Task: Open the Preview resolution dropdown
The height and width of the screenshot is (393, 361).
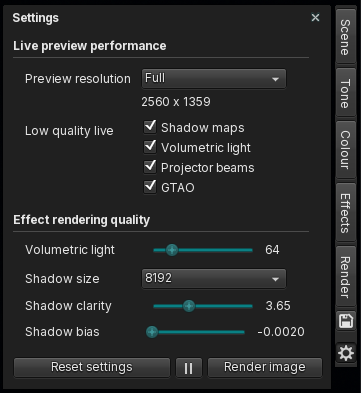Action: (x=214, y=79)
